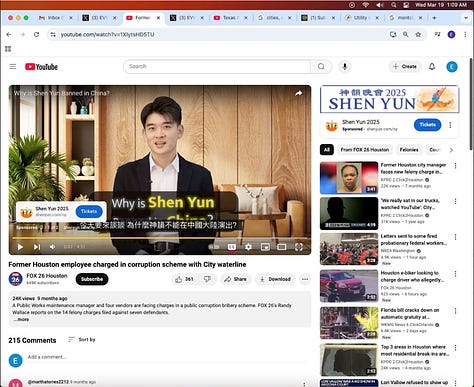The height and width of the screenshot is (387, 474).
Task: Open Chrome profile avatar in toolbar
Action: 451,34
